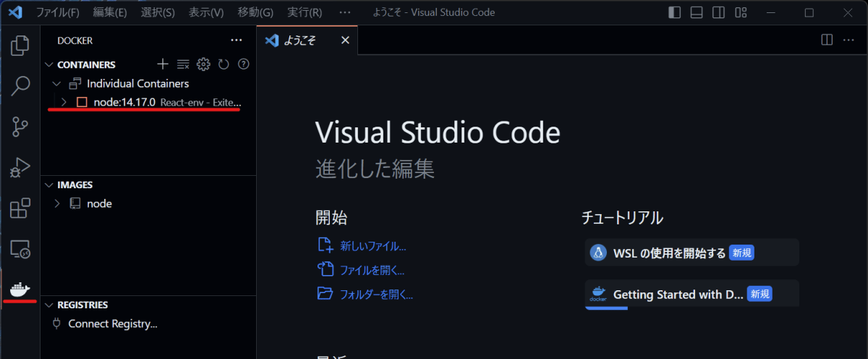Open Run and Debug view
Image resolution: width=868 pixels, height=359 pixels.
[20, 167]
